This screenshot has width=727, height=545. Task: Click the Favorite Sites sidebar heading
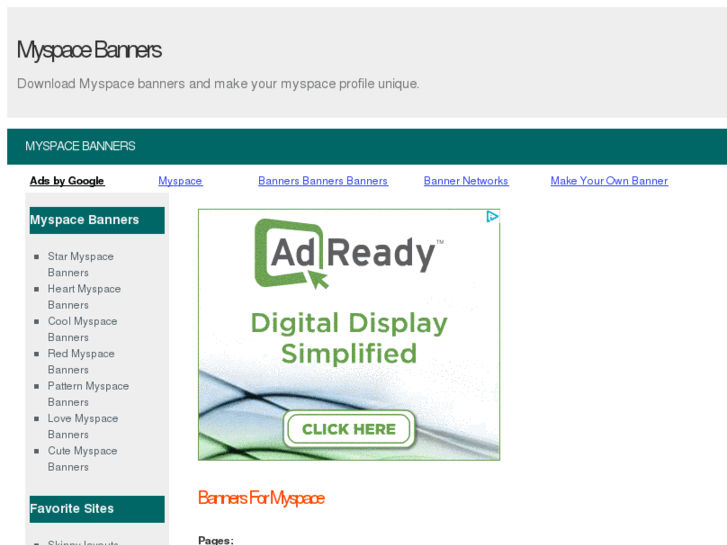click(97, 509)
